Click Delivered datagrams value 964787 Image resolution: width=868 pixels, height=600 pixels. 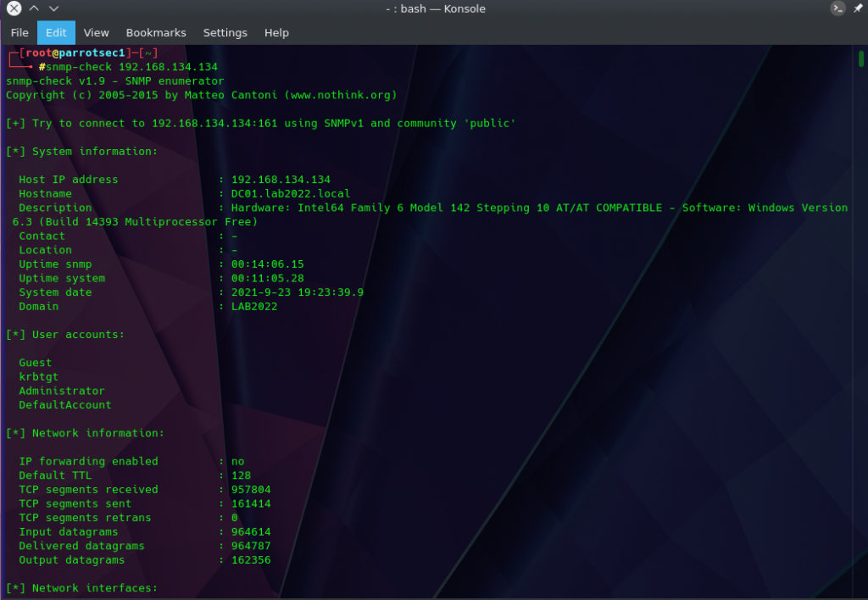[251, 547]
